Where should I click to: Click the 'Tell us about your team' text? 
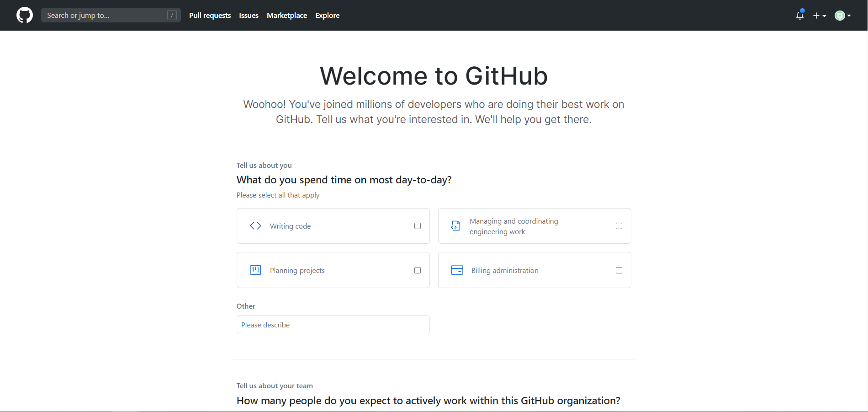tap(275, 385)
